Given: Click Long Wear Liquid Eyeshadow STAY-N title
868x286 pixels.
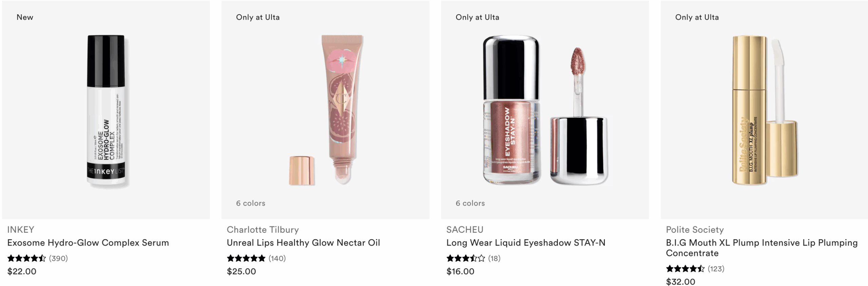Looking at the screenshot, I should [526, 243].
